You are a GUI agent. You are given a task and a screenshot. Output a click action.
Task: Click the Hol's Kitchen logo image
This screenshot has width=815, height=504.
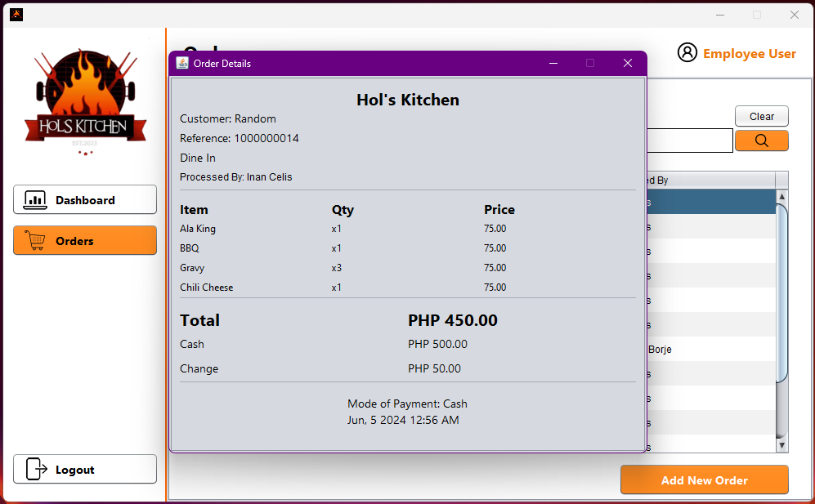coord(85,102)
